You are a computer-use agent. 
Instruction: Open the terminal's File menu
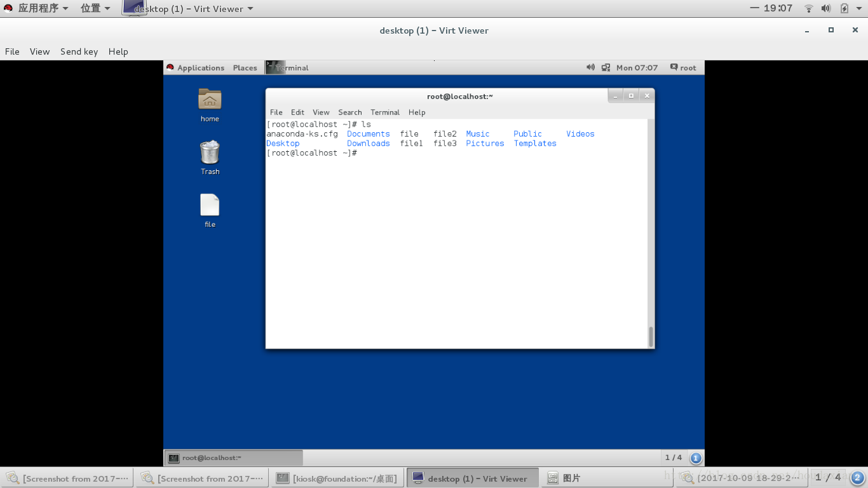[x=276, y=112]
